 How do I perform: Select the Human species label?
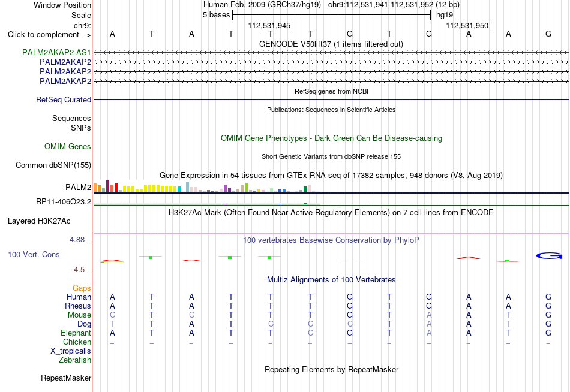(79, 297)
